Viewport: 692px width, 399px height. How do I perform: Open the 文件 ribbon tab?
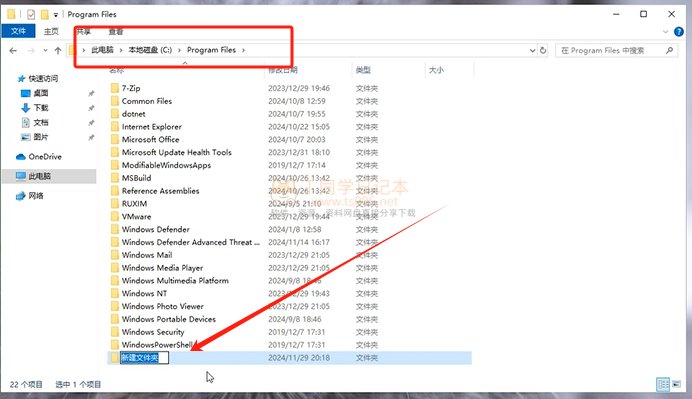(18, 31)
